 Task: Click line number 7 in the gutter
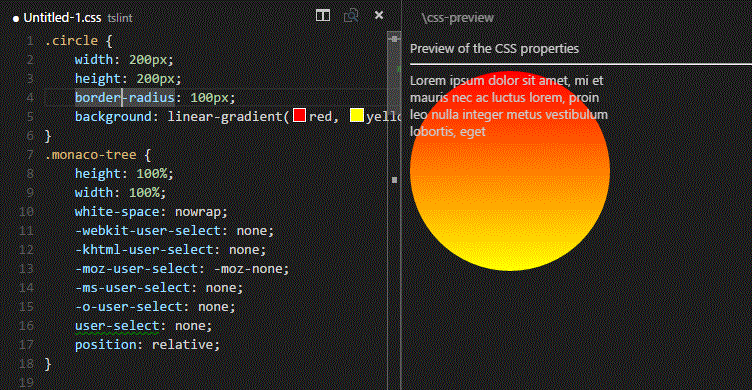tap(30, 155)
